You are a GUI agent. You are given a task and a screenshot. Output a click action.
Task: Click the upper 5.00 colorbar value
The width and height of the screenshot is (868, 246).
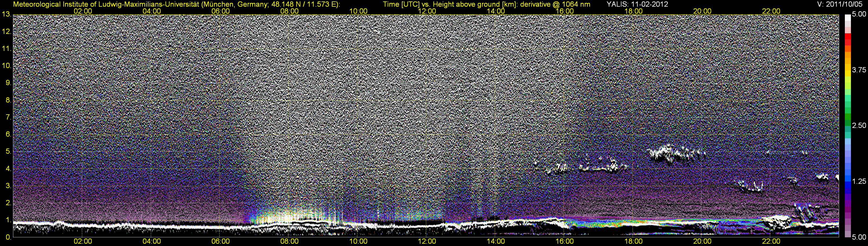tap(859, 14)
